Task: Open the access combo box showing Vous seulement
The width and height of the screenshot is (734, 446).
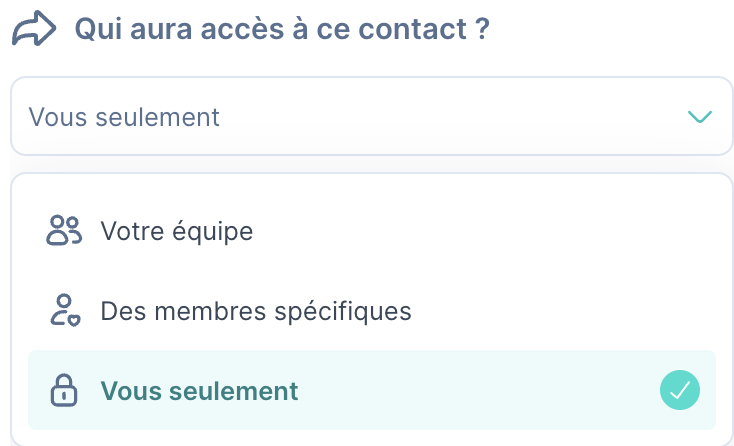Action: coord(372,116)
